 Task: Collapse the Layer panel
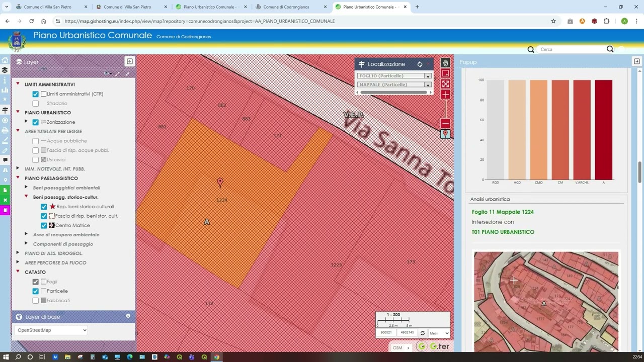coord(129,61)
